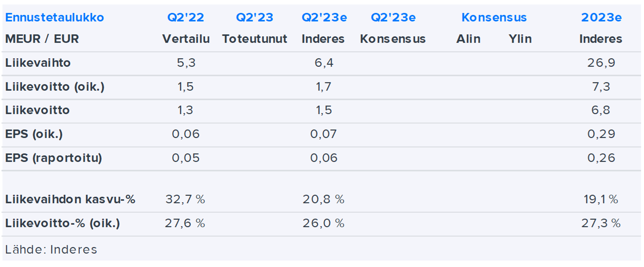The image size is (644, 267).
Task: Click Liikevaihto 2023e value 26,9
Action: click(x=601, y=63)
